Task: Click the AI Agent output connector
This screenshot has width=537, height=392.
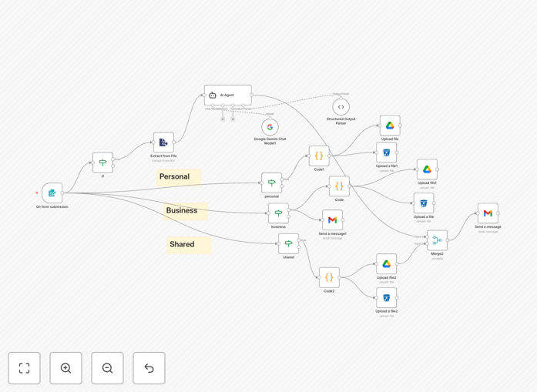Action: coord(252,95)
